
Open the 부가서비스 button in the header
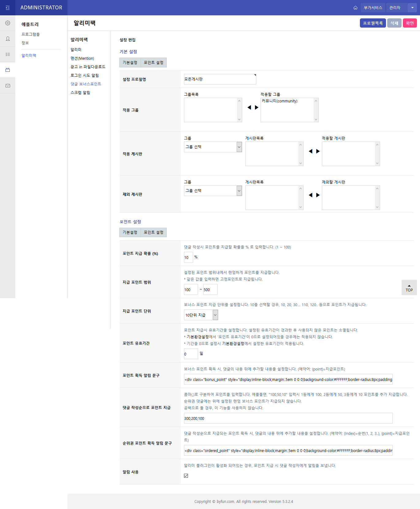(x=373, y=8)
